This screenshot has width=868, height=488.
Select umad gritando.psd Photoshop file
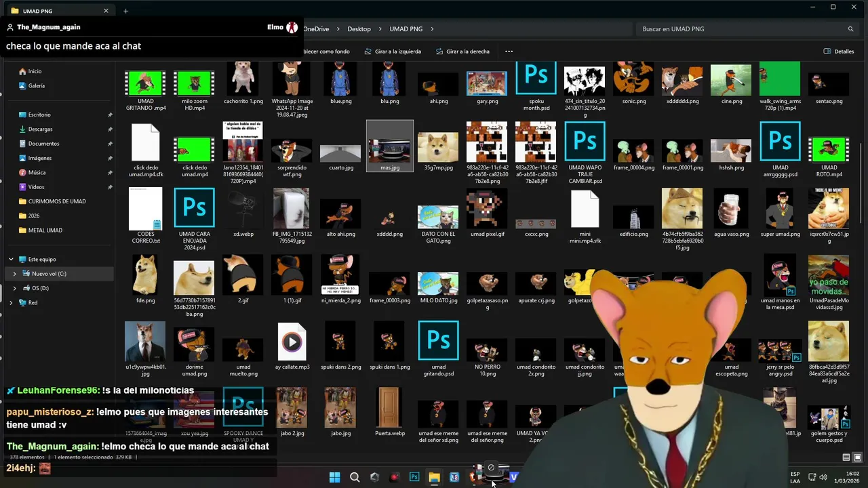coord(438,349)
